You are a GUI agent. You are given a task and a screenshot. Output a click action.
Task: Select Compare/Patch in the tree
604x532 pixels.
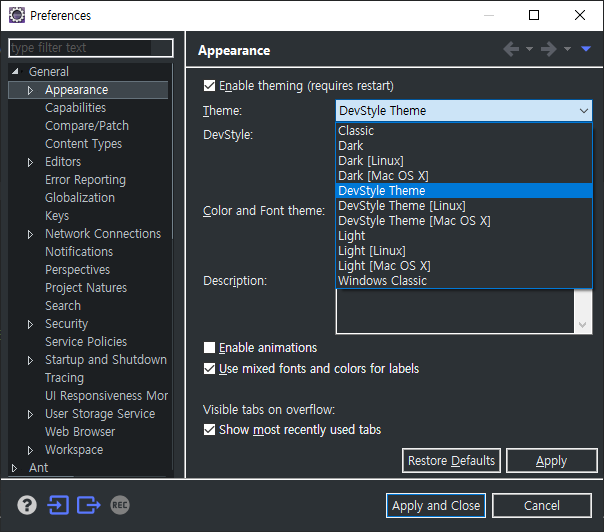pos(87,126)
